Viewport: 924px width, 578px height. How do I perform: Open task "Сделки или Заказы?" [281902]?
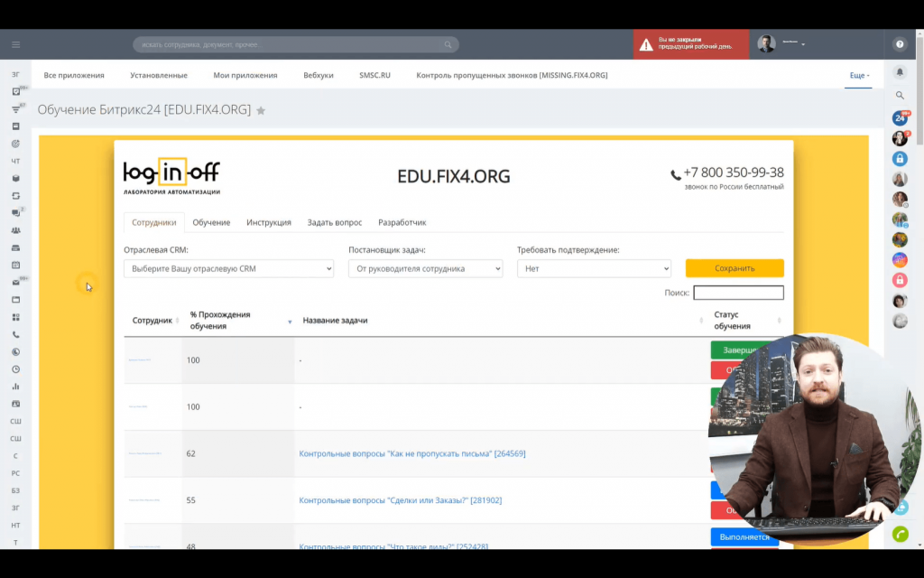coord(400,500)
